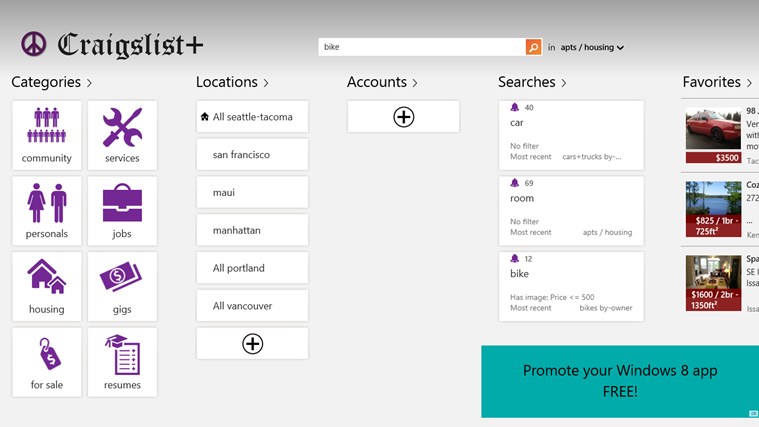
Task: Open the saved room search card
Action: (571, 211)
